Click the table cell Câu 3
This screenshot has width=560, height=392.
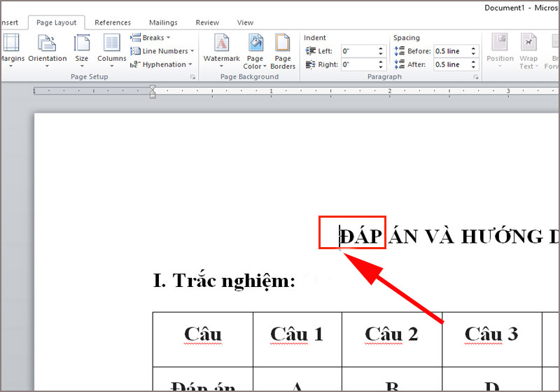click(492, 339)
